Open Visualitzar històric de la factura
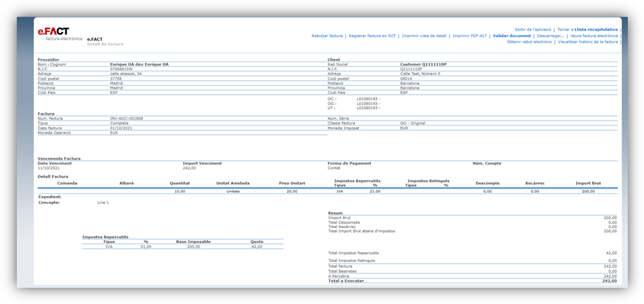 [x=588, y=41]
